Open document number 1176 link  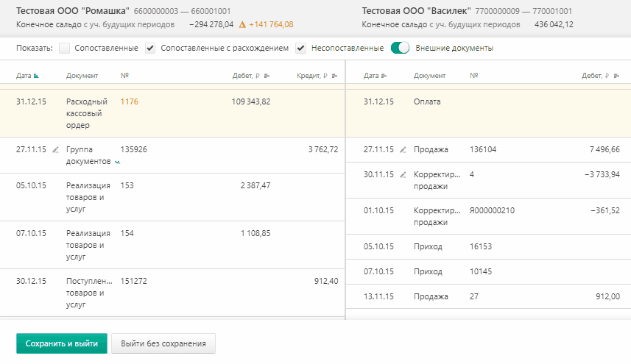(129, 101)
